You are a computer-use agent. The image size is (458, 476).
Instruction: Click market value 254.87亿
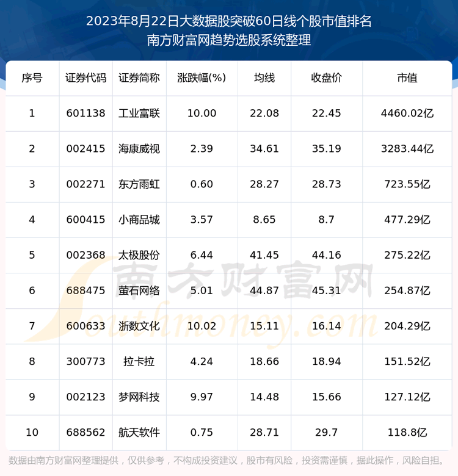pos(407,290)
